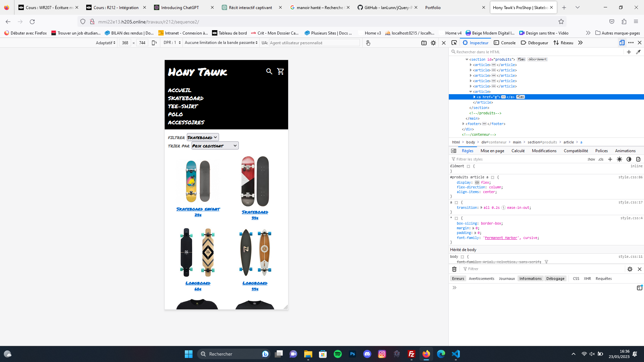
Task: Click the element picker icon in devtools
Action: point(454,43)
